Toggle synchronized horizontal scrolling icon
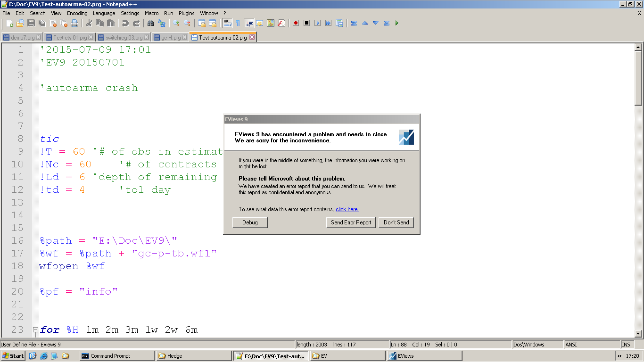The image size is (644, 362). 213,23
